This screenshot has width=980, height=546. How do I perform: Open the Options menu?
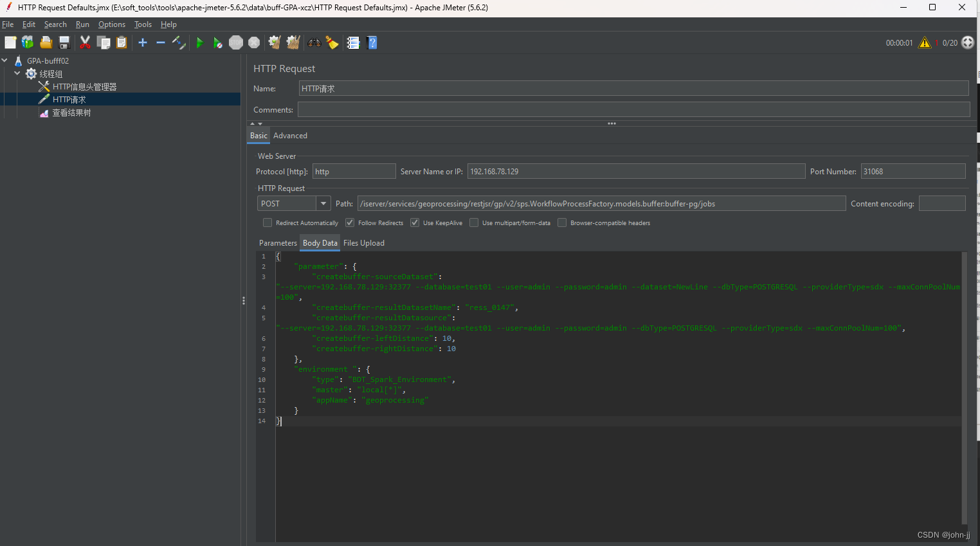point(112,24)
